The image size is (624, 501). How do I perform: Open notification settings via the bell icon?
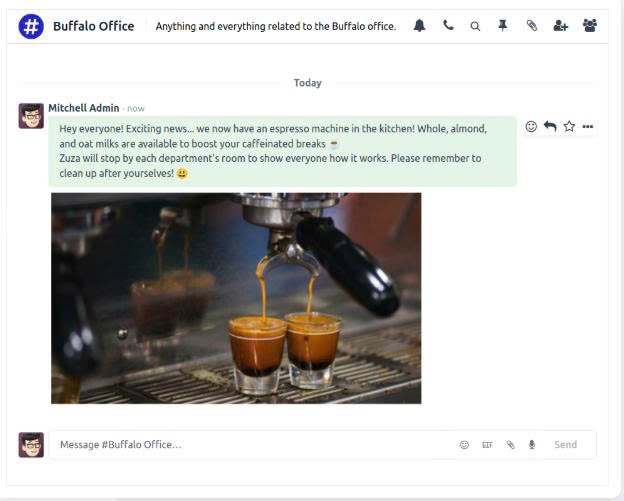(x=419, y=26)
